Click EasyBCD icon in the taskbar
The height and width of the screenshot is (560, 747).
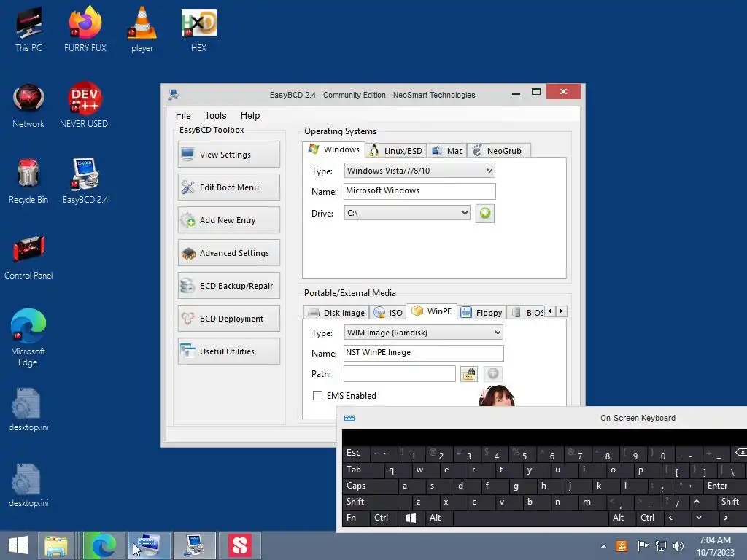pyautogui.click(x=194, y=545)
